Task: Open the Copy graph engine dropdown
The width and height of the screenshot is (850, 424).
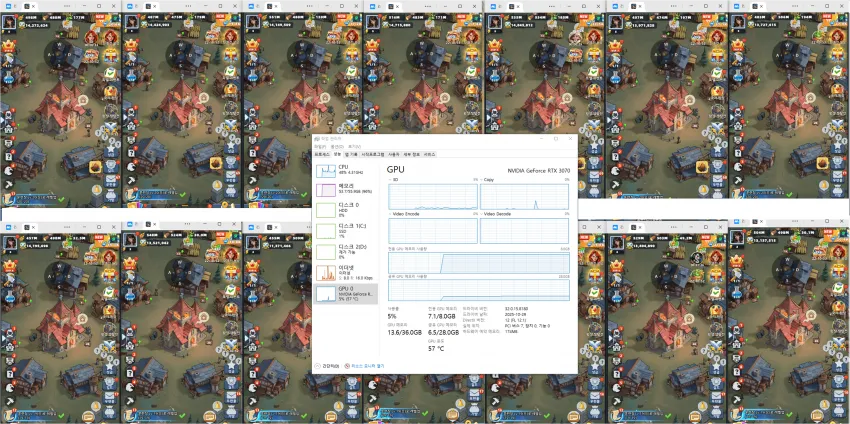Action: pos(487,179)
